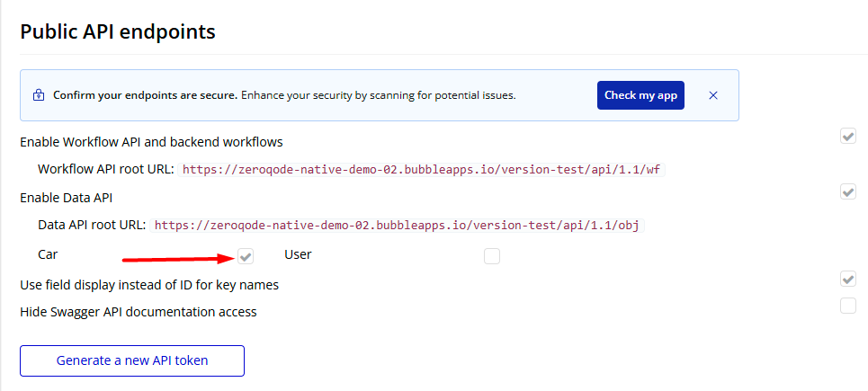
Task: Check Hide Swagger API documentation checkbox
Action: click(x=847, y=306)
